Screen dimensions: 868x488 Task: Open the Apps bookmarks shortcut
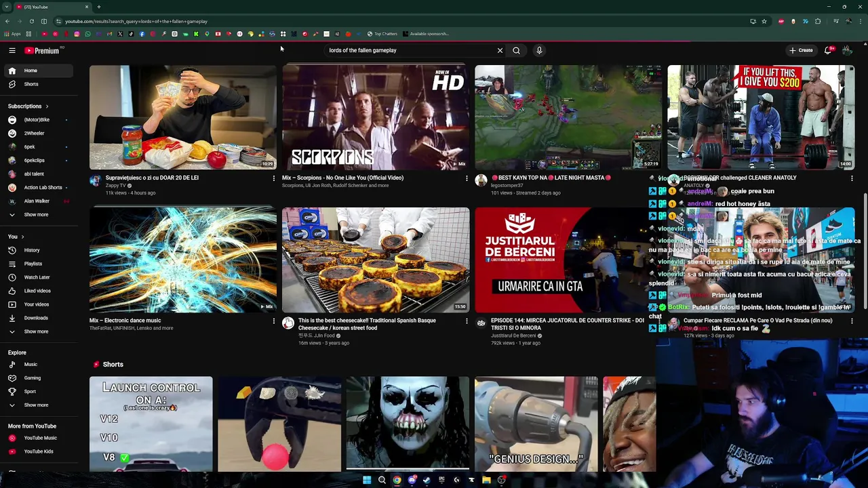click(x=12, y=34)
